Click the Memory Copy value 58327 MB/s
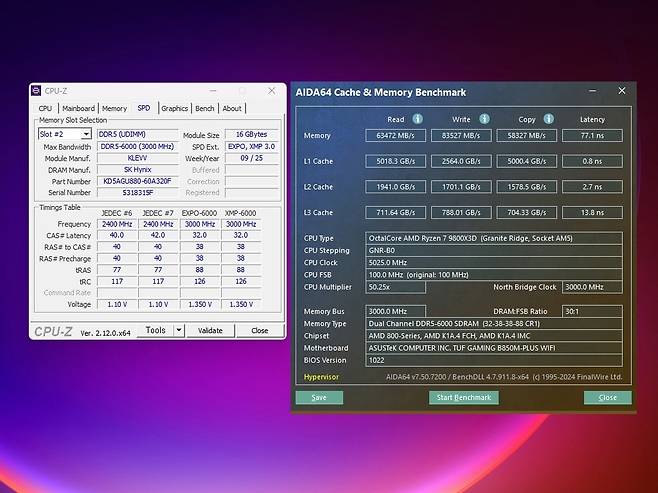 point(527,136)
